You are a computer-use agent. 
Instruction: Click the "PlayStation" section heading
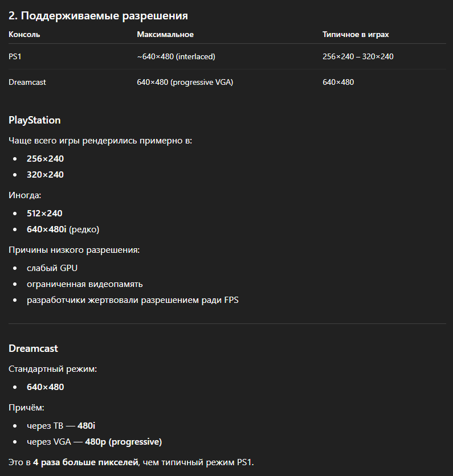coord(35,120)
